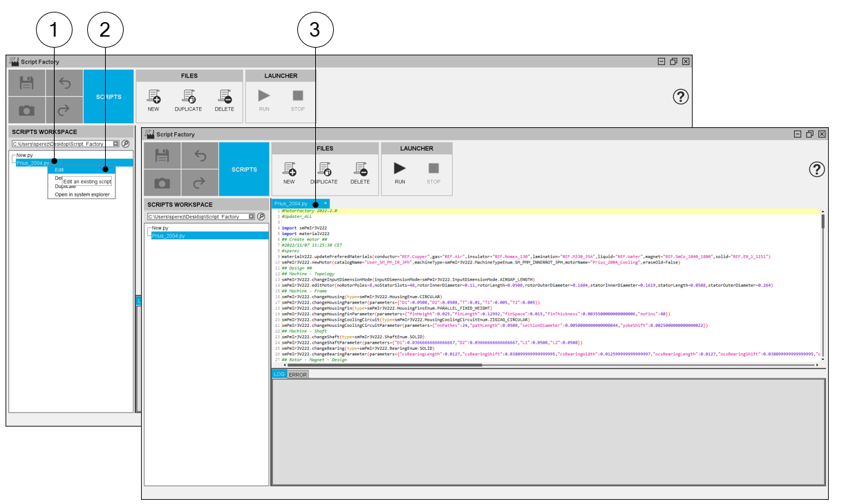Switch to the ERROR tab

click(x=298, y=375)
